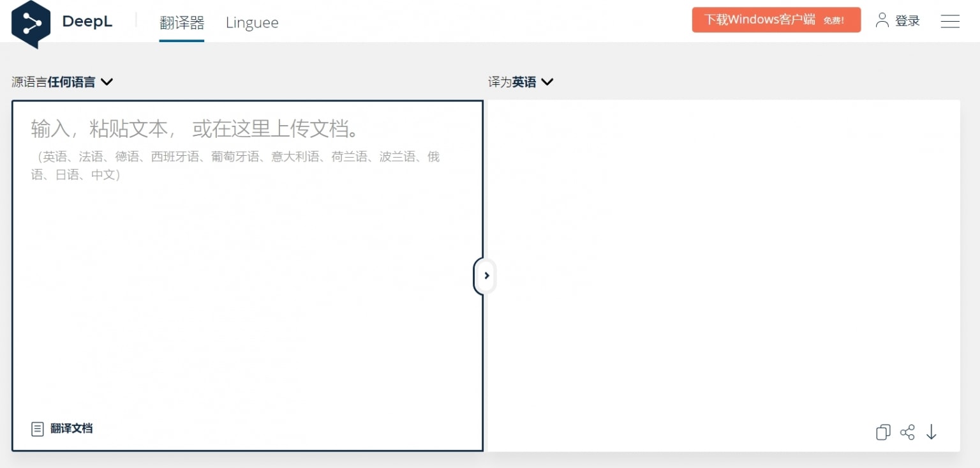This screenshot has height=468, width=980.
Task: Click the download translation arrow icon
Action: coord(932,432)
